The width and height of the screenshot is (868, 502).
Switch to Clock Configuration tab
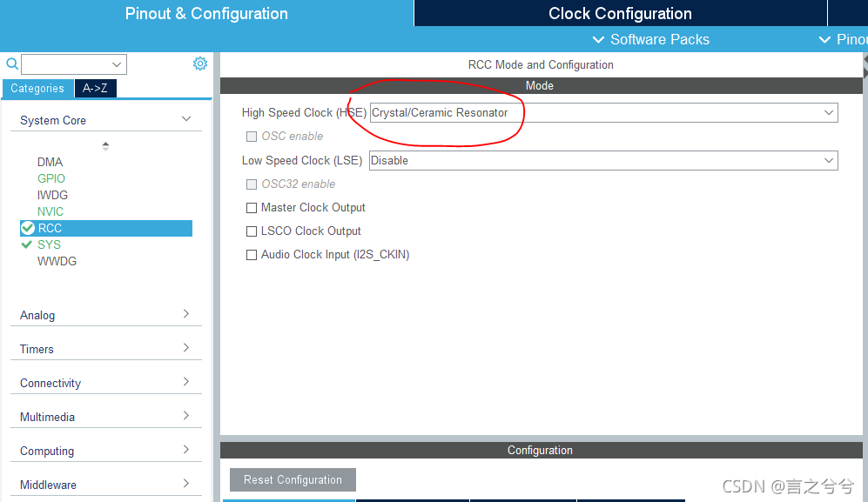coord(620,13)
